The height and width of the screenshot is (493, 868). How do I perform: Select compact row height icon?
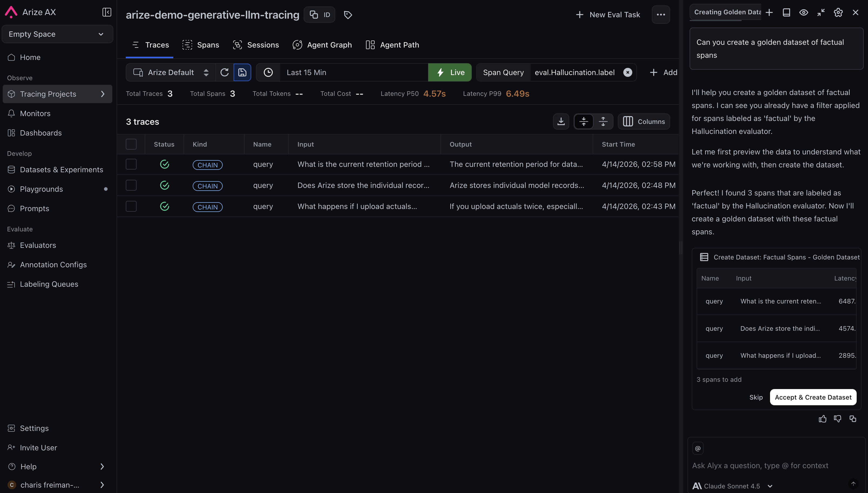tap(584, 121)
